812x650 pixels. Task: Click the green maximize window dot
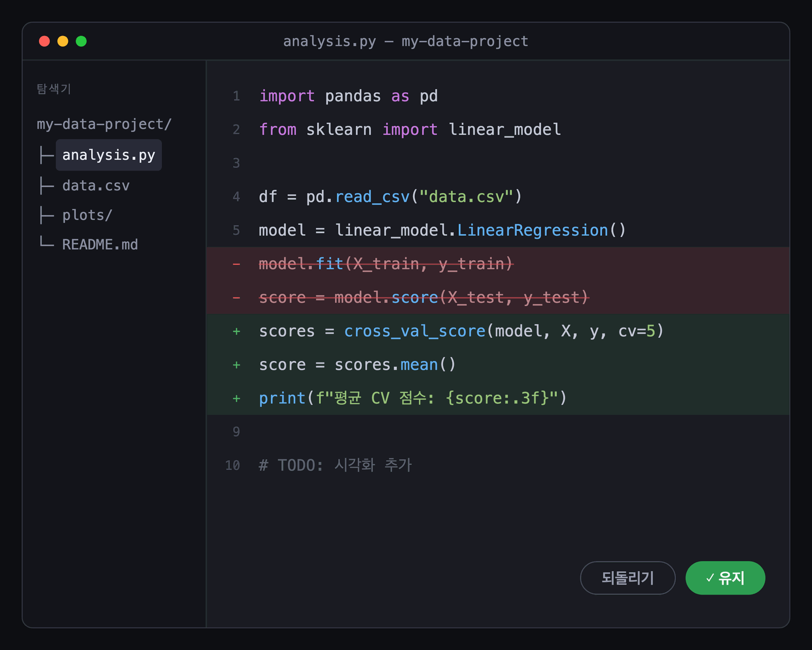81,41
